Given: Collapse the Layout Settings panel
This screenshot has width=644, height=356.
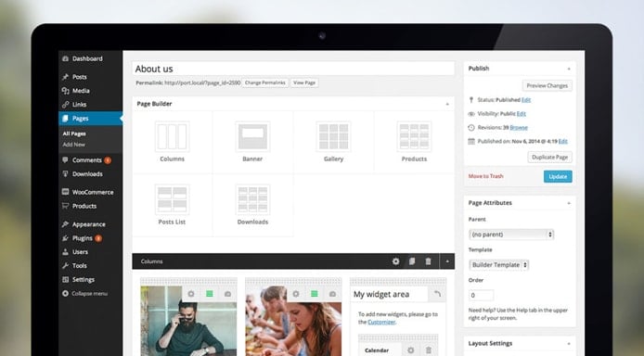Looking at the screenshot, I should (569, 344).
